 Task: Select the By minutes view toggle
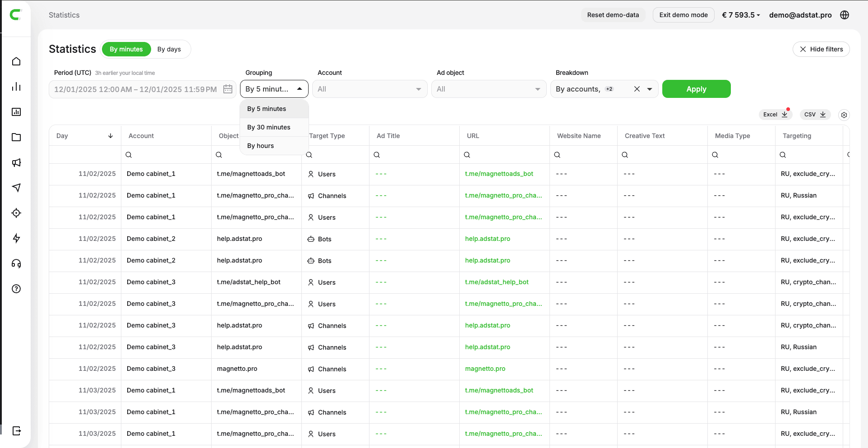pyautogui.click(x=126, y=49)
